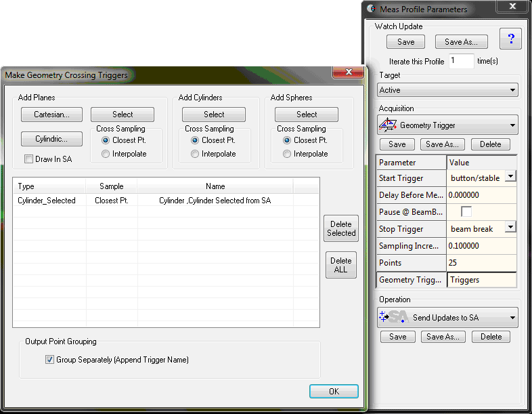The image size is (532, 414).
Task: Click Save As... under Watch Update
Action: [462, 42]
